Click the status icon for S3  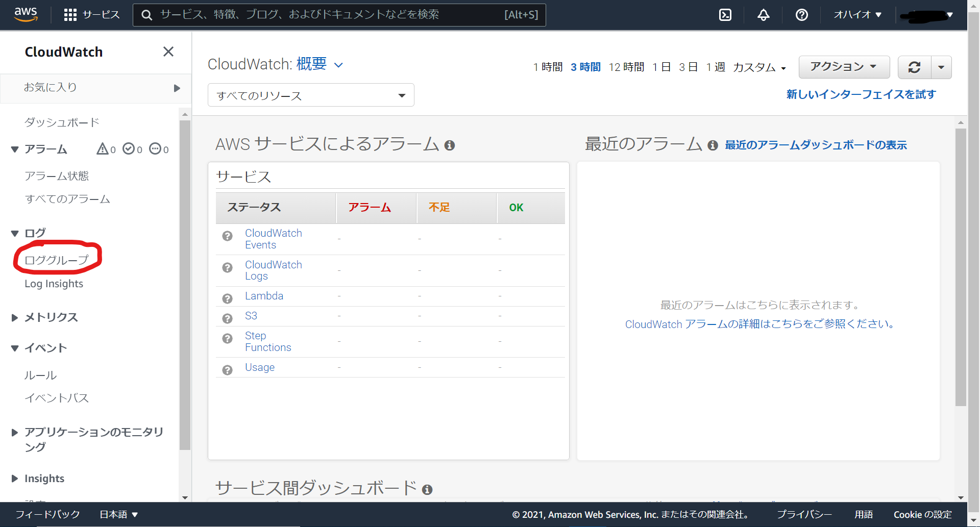[x=228, y=319]
